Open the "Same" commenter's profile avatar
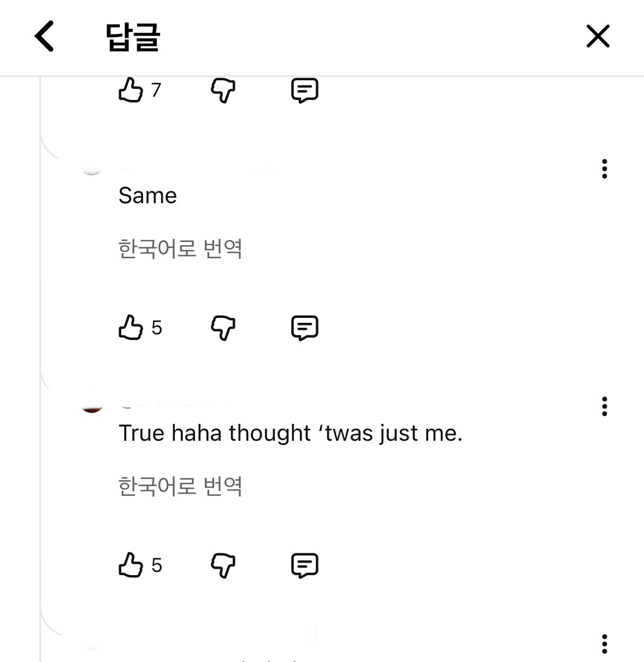This screenshot has height=662, width=644. click(x=92, y=168)
